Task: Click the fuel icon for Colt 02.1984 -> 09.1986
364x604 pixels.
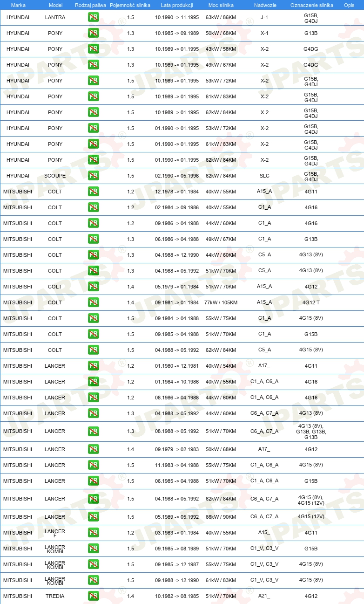Action: click(93, 208)
